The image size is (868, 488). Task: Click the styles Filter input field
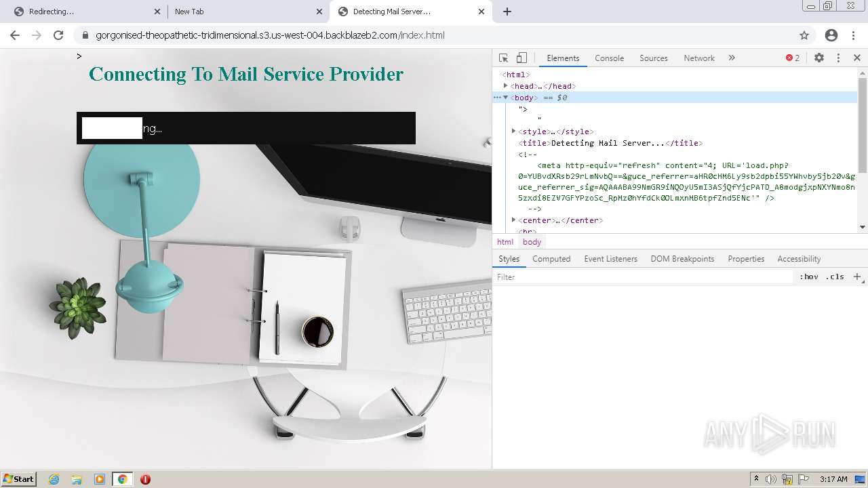(x=643, y=277)
